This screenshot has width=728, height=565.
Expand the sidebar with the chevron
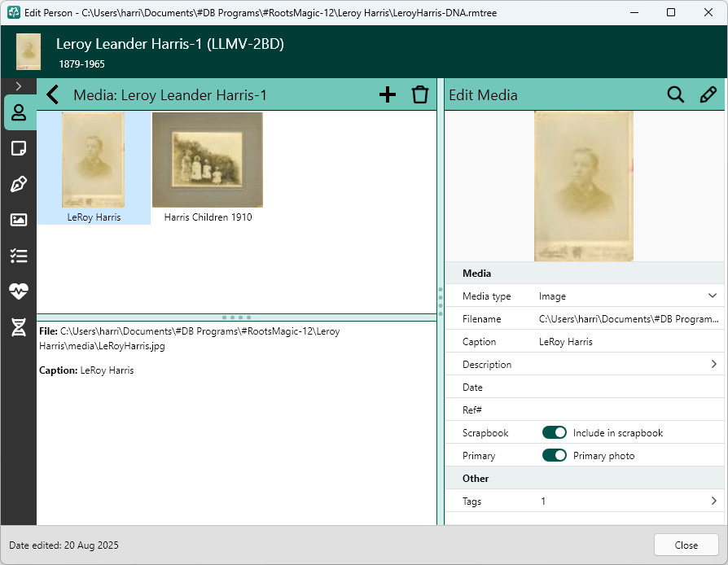19,86
